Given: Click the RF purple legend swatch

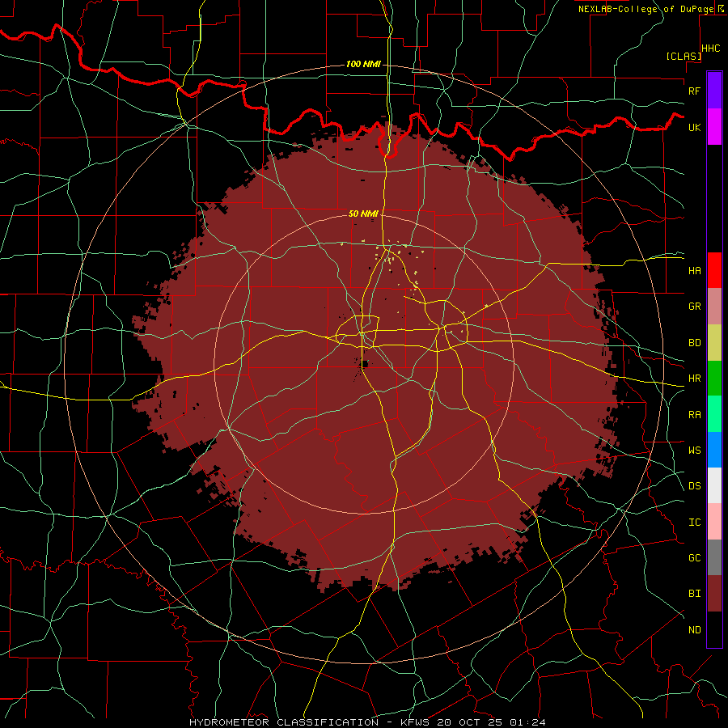Looking at the screenshot, I should (714, 90).
